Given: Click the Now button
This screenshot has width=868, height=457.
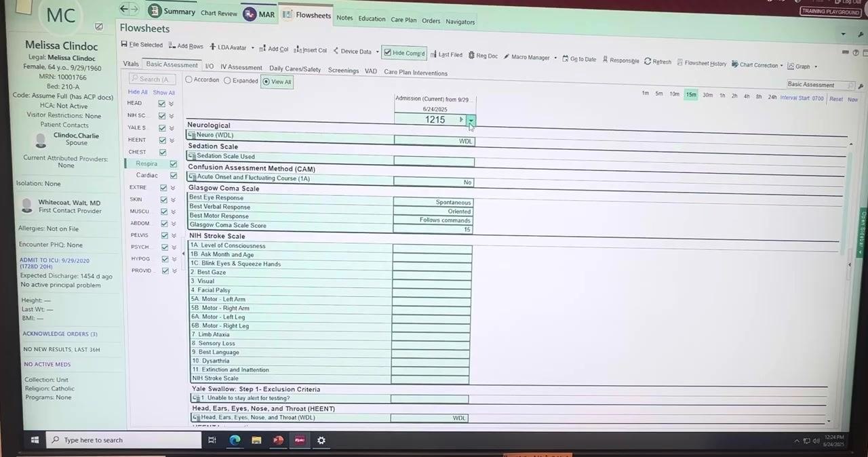Looking at the screenshot, I should point(852,100).
